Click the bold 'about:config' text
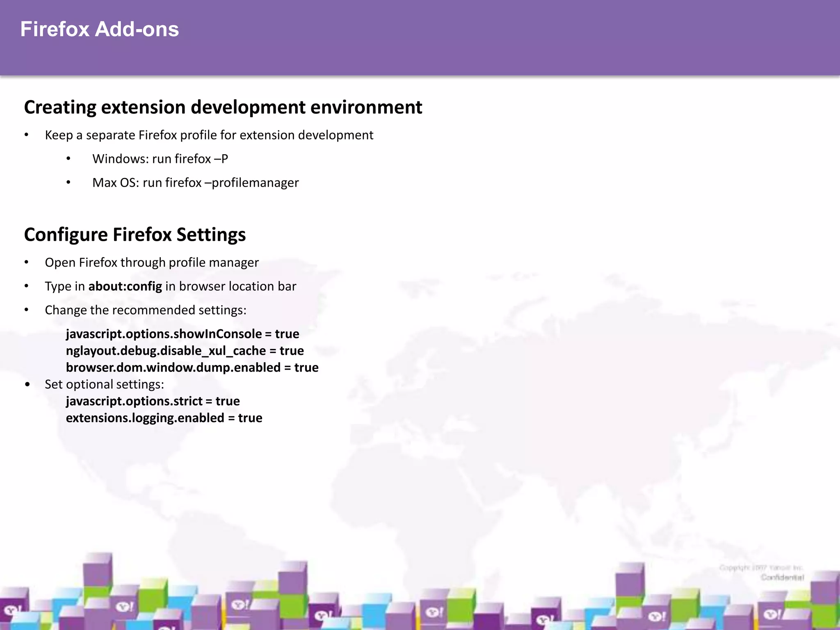The width and height of the screenshot is (840, 630). point(125,286)
